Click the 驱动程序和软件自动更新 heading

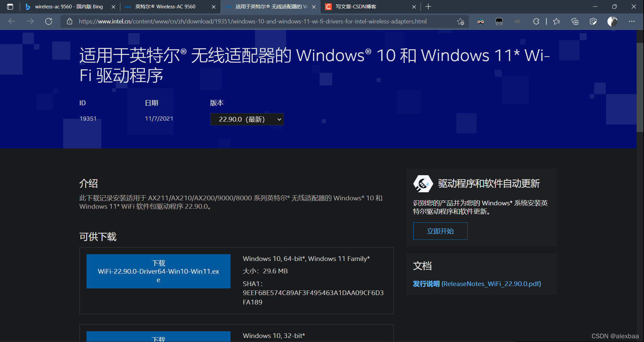(x=489, y=184)
